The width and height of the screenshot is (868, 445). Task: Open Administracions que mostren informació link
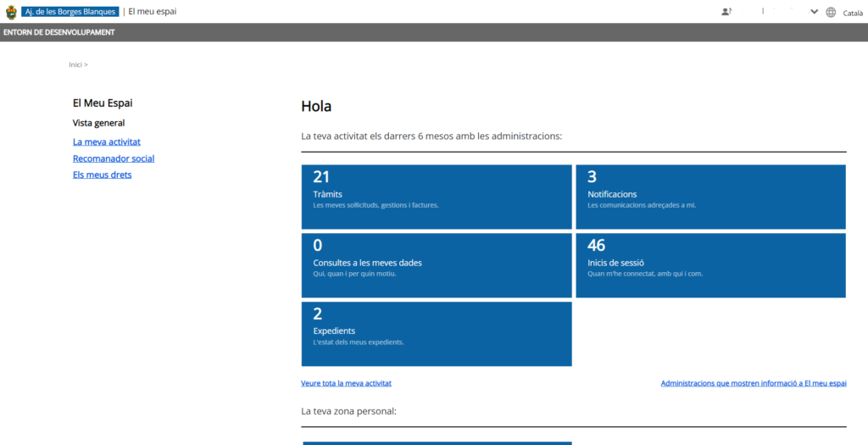(753, 383)
